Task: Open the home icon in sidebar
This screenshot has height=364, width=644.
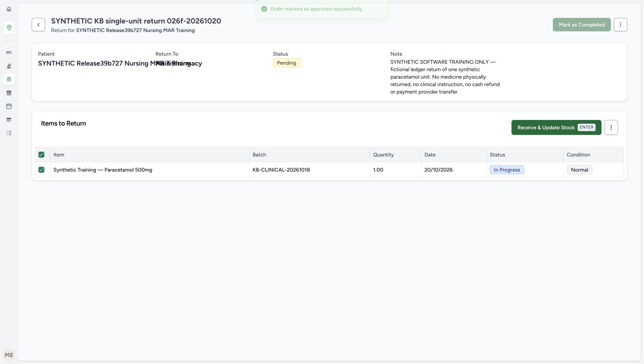Action: (x=9, y=9)
